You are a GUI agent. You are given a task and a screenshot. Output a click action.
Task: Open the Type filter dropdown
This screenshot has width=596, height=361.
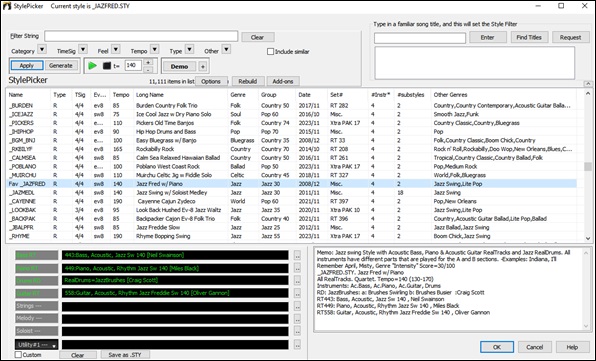(x=189, y=49)
